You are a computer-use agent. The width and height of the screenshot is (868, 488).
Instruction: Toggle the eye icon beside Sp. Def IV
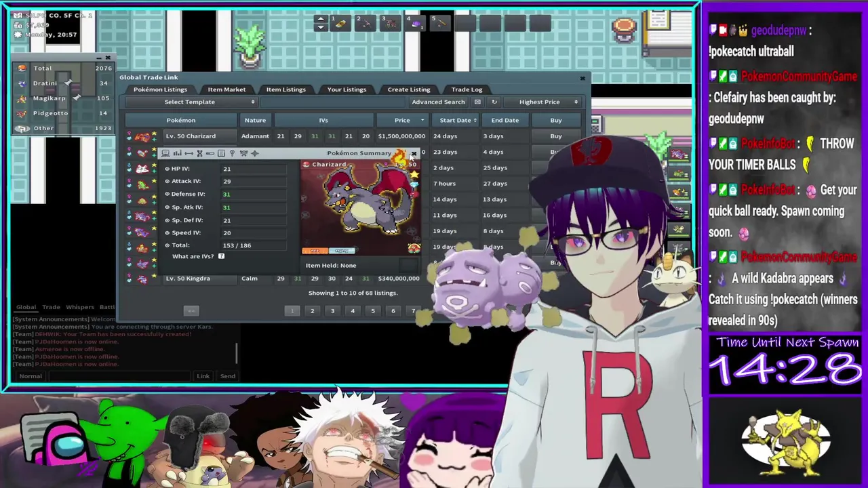click(x=167, y=220)
